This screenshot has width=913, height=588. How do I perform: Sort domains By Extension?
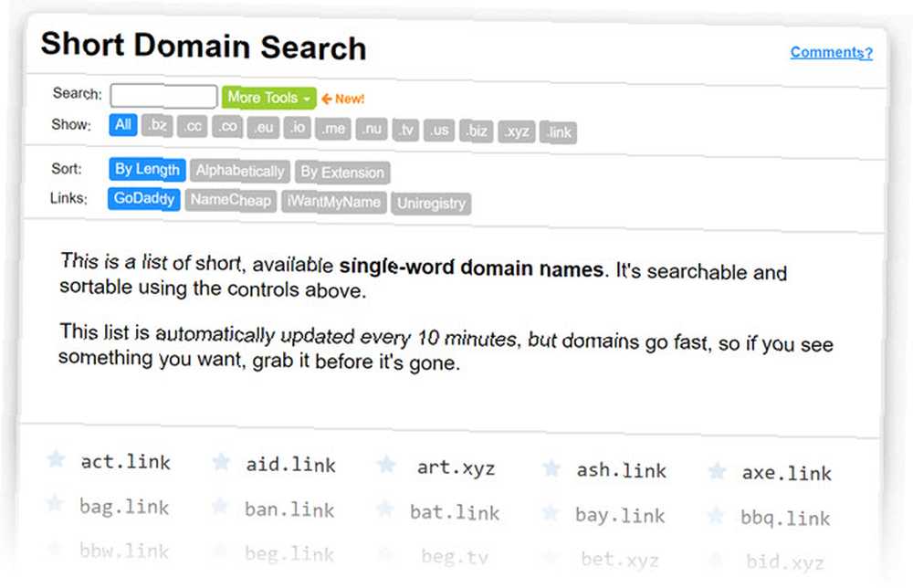(x=342, y=173)
